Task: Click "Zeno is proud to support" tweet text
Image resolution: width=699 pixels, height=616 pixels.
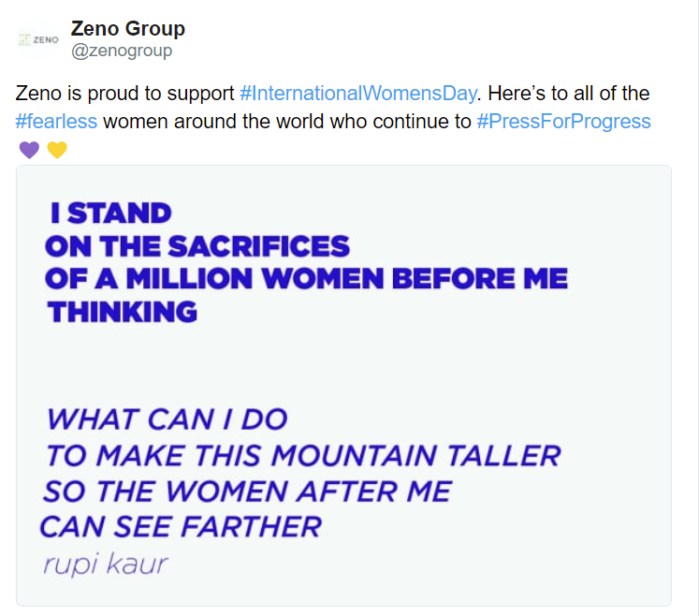Action: click(126, 94)
